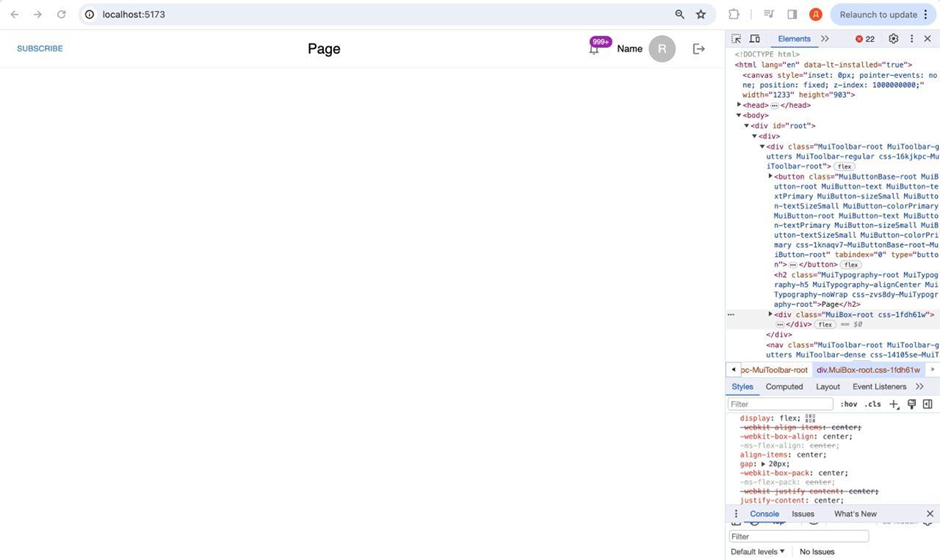Image resolution: width=940 pixels, height=560 pixels.
Task: Focus the Styles filter field
Action: click(781, 404)
